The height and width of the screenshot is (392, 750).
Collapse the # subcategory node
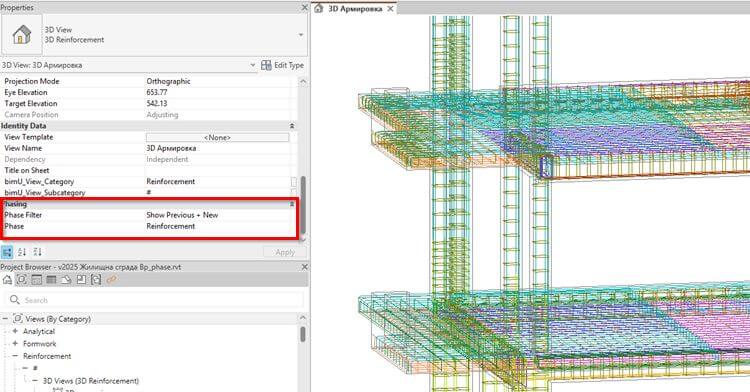tap(25, 368)
